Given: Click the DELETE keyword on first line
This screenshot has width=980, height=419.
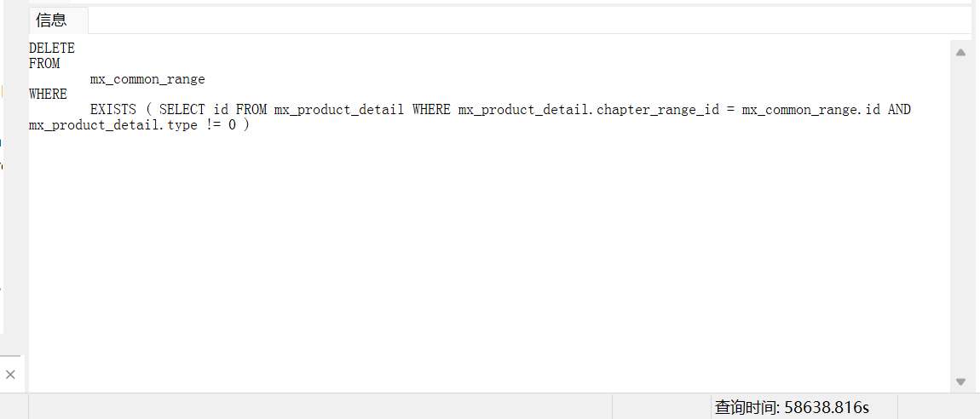Looking at the screenshot, I should pos(52,49).
